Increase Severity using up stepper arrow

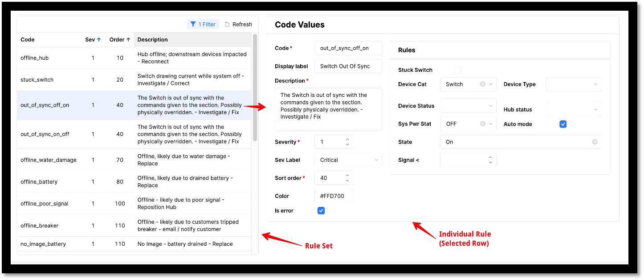pyautogui.click(x=347, y=139)
